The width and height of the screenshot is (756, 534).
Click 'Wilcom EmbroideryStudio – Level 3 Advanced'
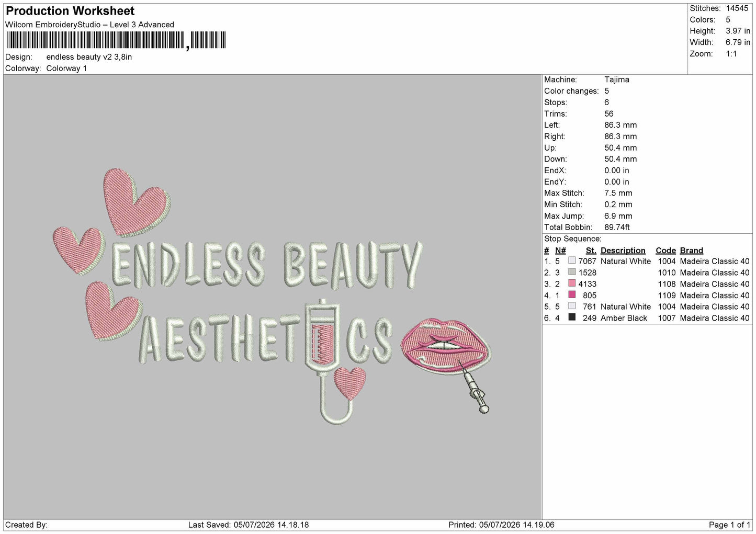pyautogui.click(x=89, y=25)
